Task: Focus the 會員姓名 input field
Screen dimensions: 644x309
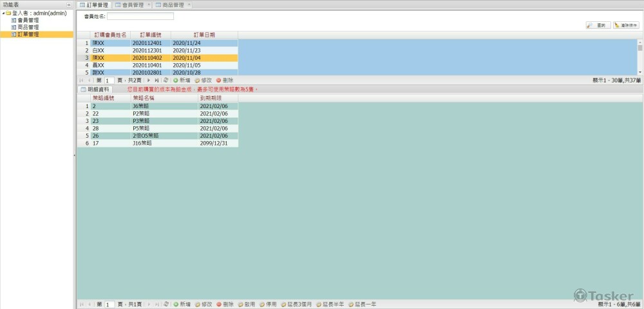Action: [x=140, y=16]
